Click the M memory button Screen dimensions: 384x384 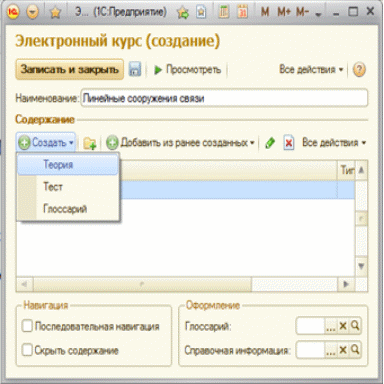click(265, 12)
